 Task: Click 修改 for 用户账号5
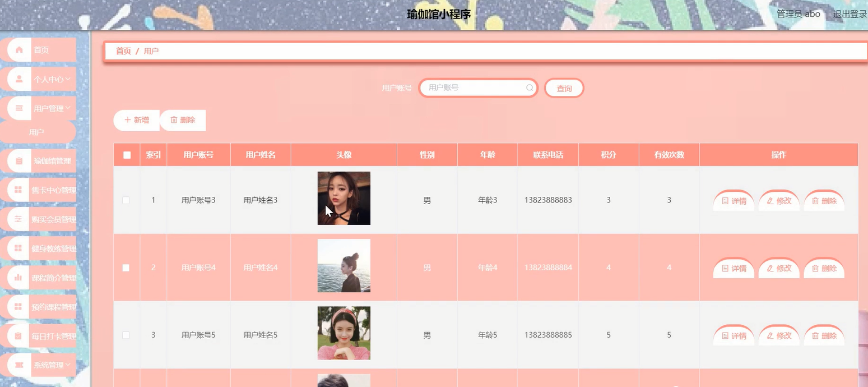tap(779, 335)
